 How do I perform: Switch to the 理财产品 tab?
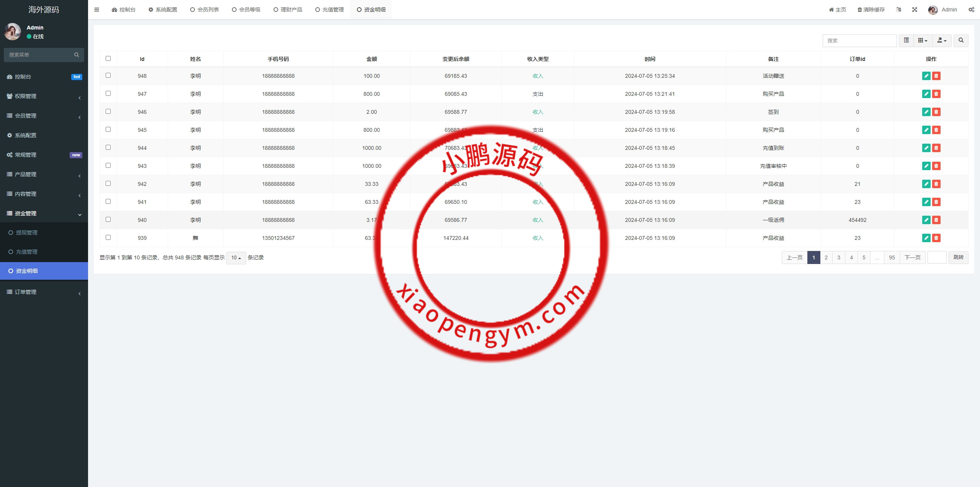[x=288, y=10]
